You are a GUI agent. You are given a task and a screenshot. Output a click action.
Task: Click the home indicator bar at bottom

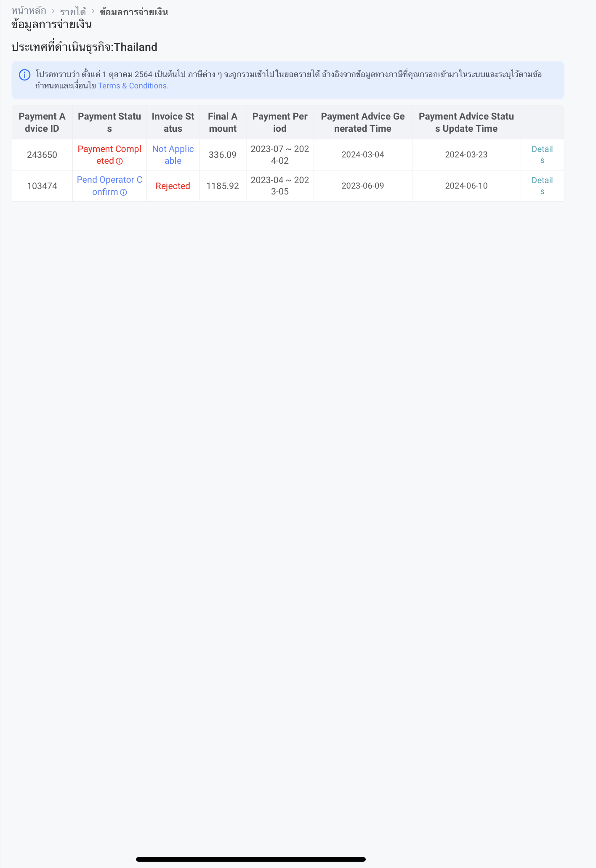[x=251, y=859]
